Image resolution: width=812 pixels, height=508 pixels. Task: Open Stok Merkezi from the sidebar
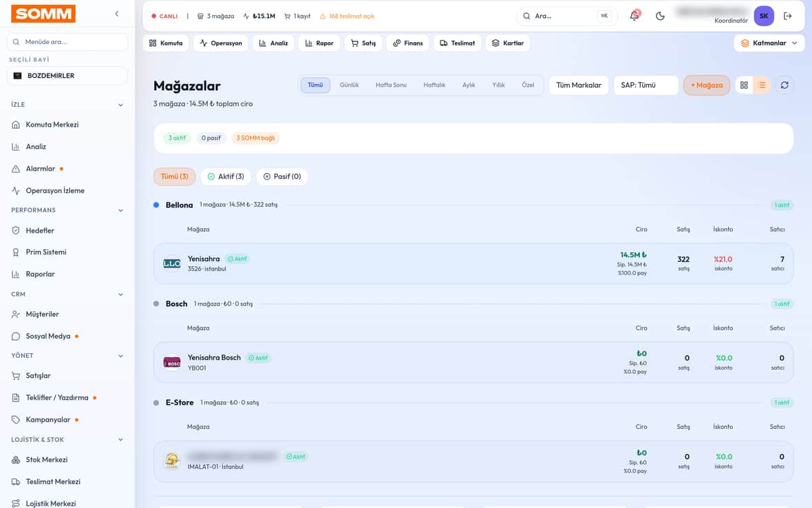pyautogui.click(x=47, y=460)
